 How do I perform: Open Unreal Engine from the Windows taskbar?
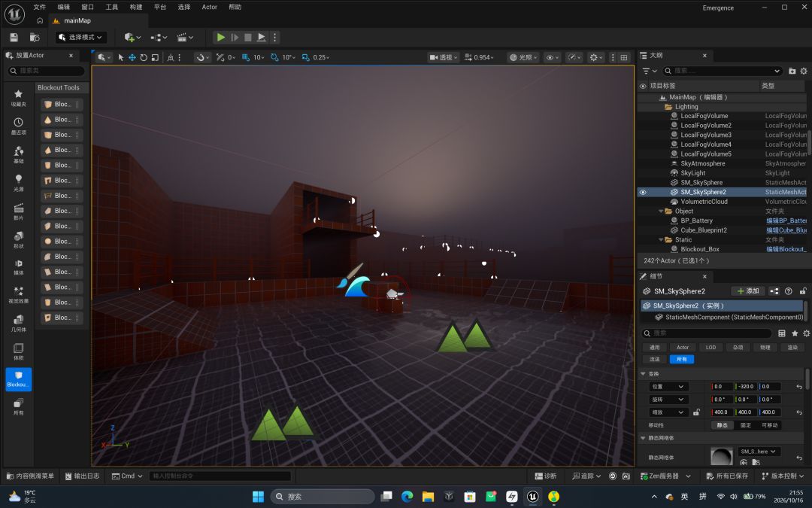[x=532, y=497]
